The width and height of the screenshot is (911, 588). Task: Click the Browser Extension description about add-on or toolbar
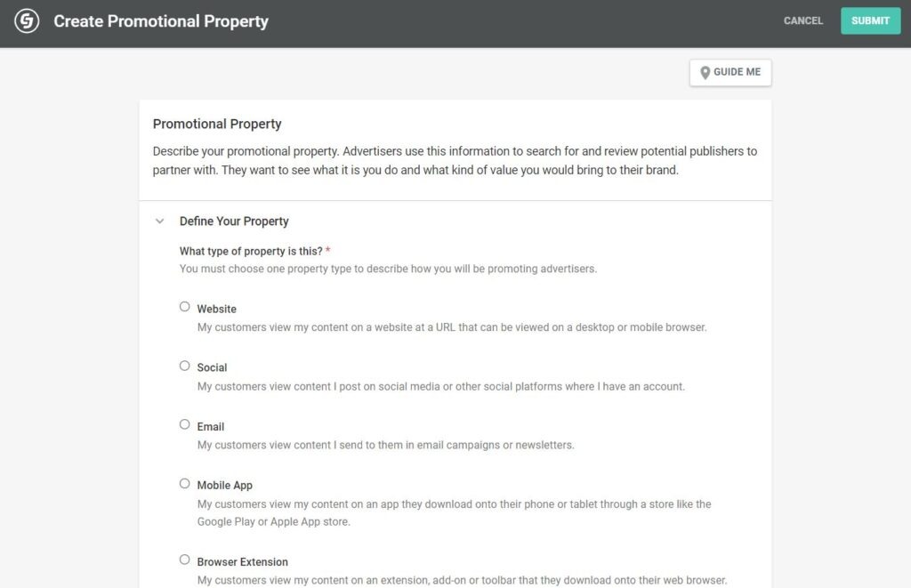click(x=462, y=580)
